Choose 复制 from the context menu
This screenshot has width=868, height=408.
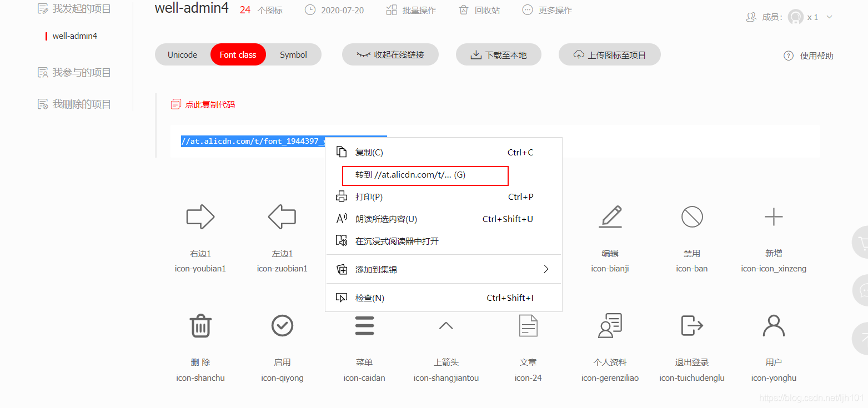coord(369,152)
